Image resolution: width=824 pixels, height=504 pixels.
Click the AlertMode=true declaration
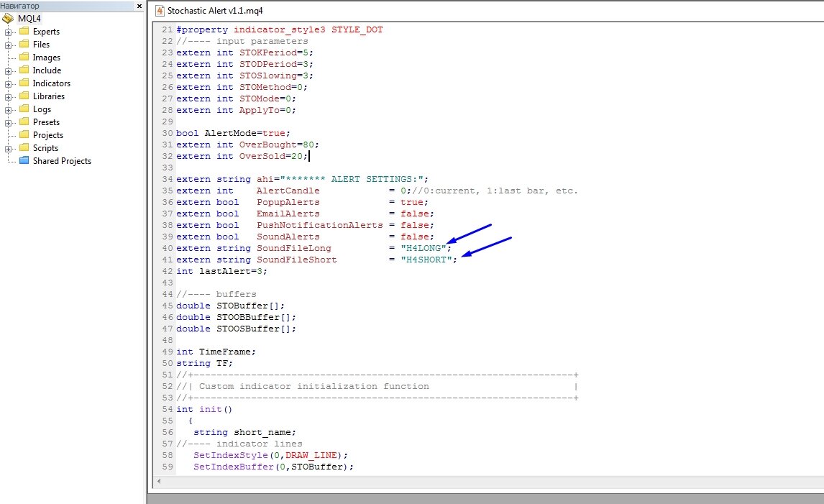click(233, 133)
